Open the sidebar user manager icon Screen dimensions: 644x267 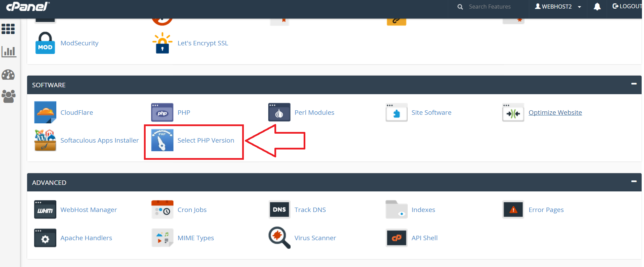[9, 96]
